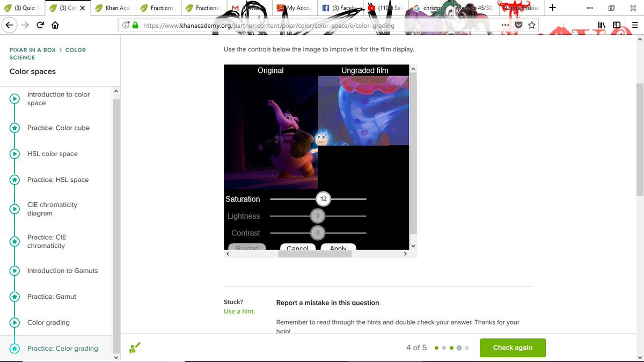Switch to the My Account tab

[294, 8]
